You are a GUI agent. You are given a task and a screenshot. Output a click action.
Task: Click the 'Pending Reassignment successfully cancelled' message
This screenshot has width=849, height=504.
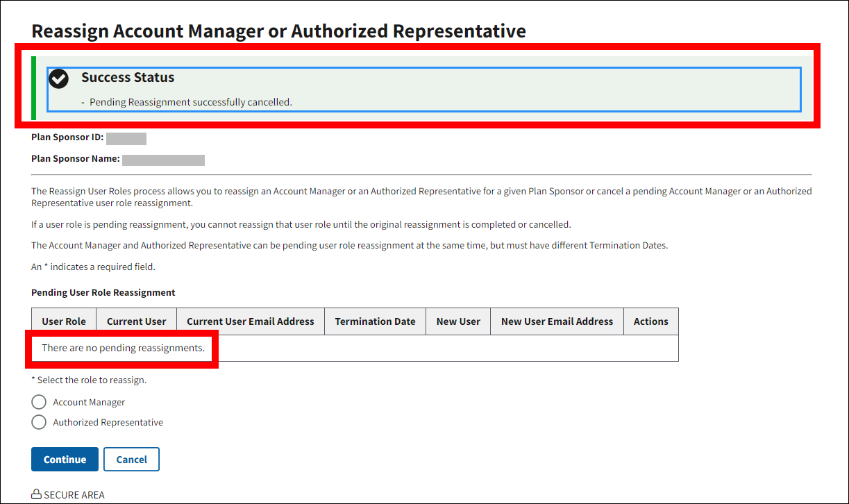tap(191, 102)
